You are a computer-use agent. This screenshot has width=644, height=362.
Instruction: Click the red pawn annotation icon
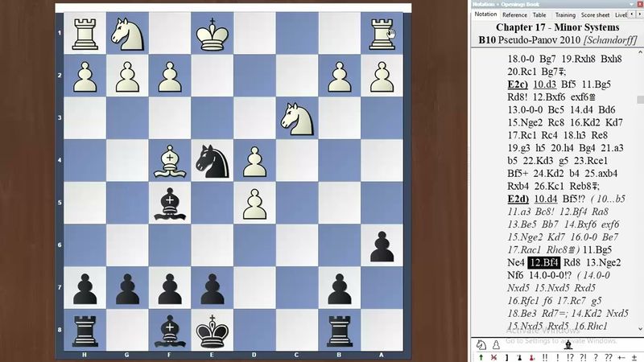[532, 357]
